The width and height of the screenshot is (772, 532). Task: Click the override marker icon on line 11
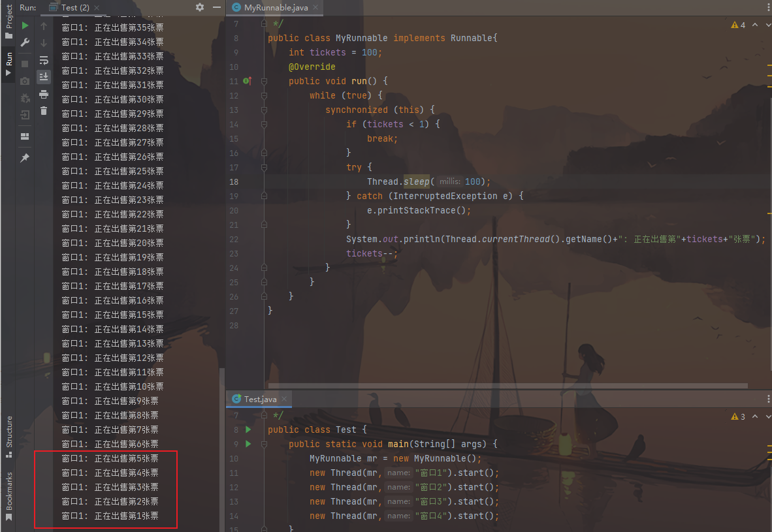[247, 81]
